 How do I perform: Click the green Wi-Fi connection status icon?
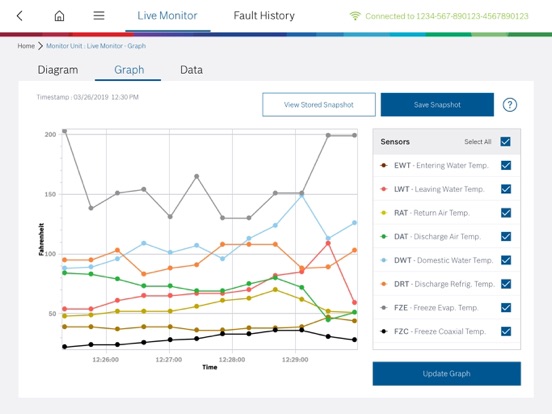[355, 16]
